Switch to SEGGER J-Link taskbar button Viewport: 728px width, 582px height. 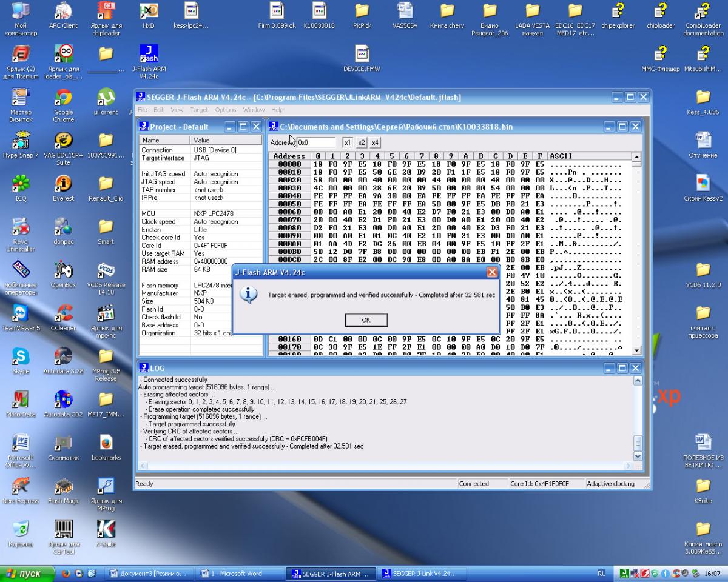[x=419, y=573]
